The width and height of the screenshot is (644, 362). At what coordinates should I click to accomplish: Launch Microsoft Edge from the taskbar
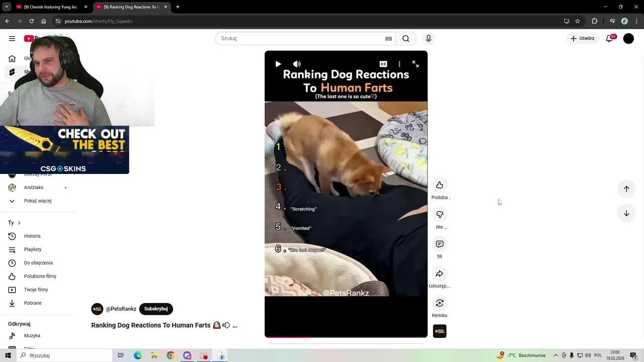tap(137, 355)
